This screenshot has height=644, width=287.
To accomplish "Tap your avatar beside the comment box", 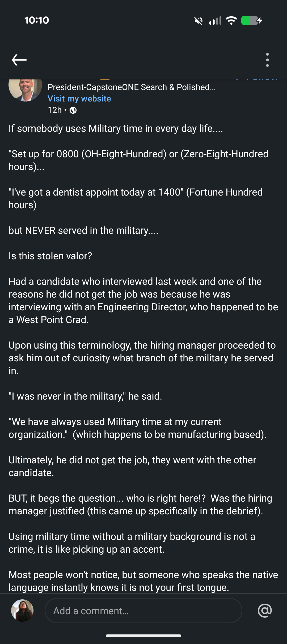I will click(x=22, y=611).
